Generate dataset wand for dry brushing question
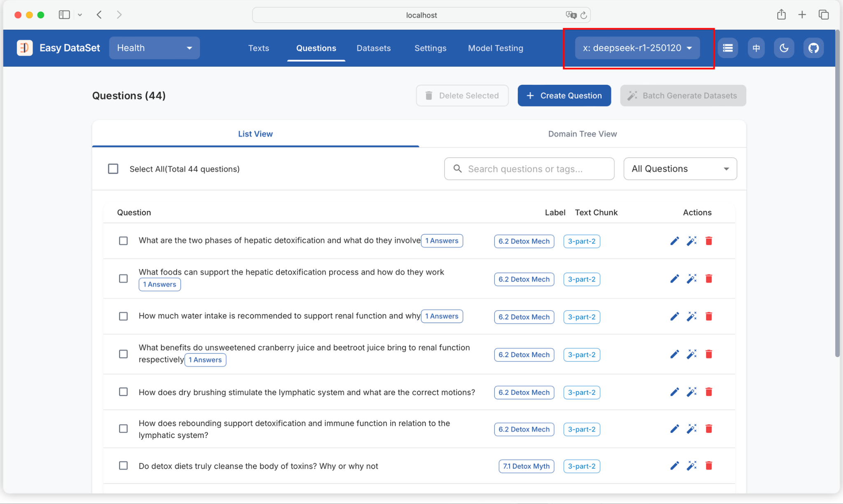This screenshot has height=504, width=843. (x=691, y=392)
